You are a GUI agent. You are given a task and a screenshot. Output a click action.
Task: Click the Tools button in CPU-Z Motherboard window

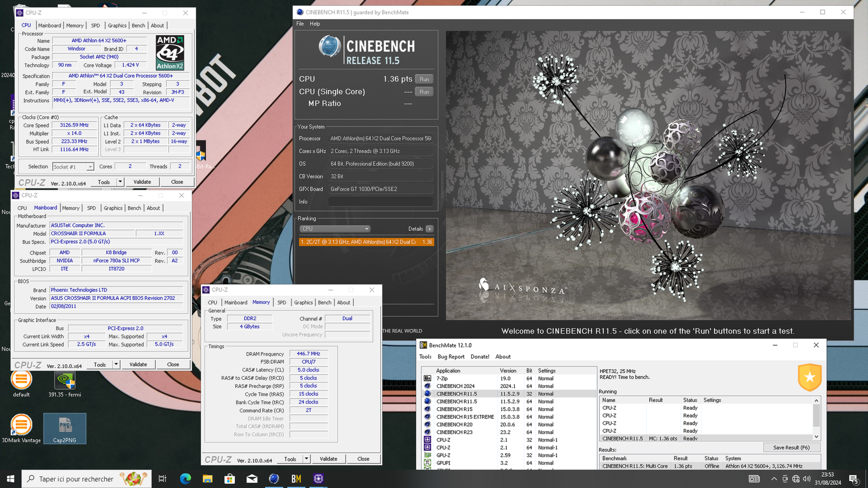coord(100,364)
